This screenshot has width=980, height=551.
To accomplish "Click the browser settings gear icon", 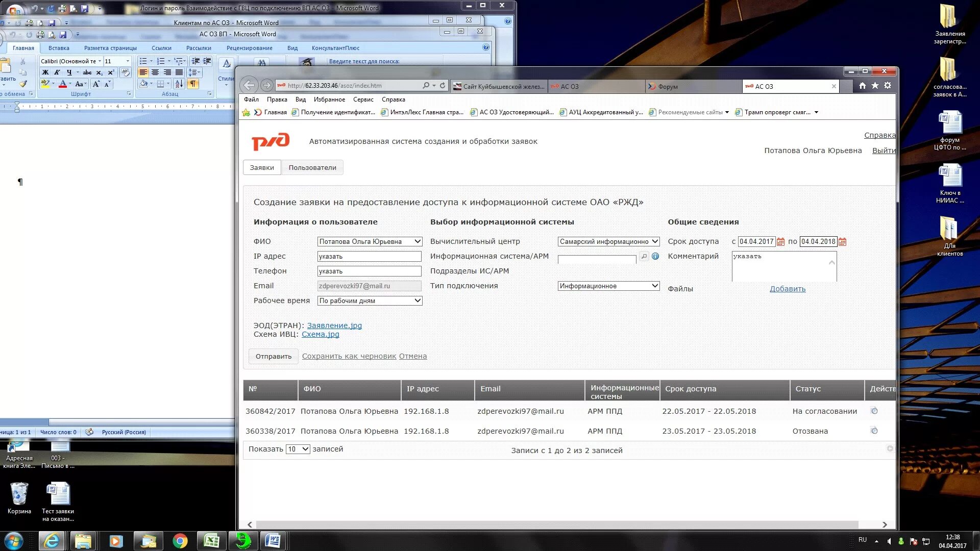I will coord(888,86).
